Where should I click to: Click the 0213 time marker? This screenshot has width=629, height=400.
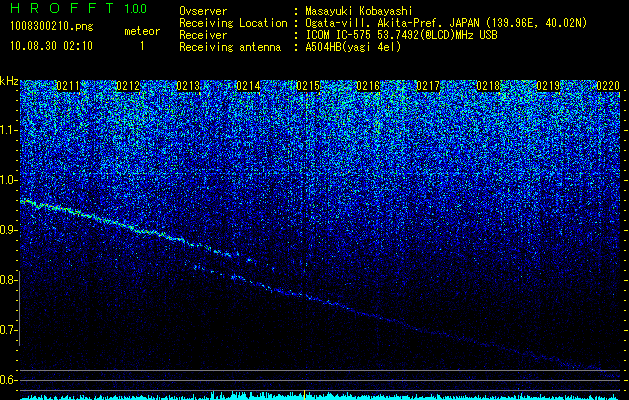click(188, 86)
